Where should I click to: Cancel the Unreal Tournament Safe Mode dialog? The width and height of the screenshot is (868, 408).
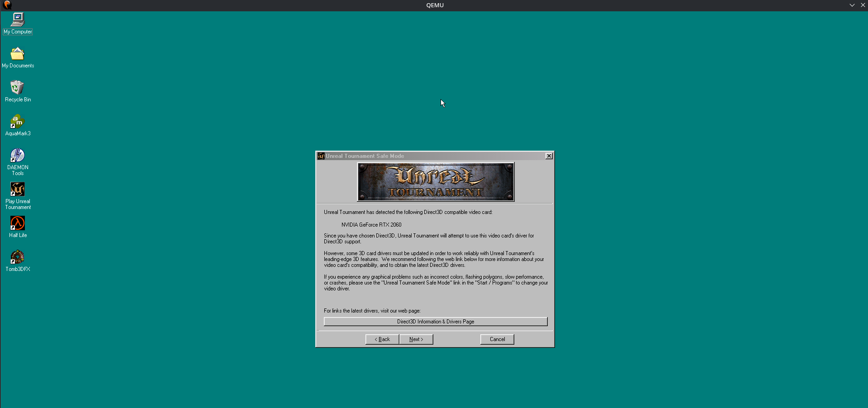497,339
